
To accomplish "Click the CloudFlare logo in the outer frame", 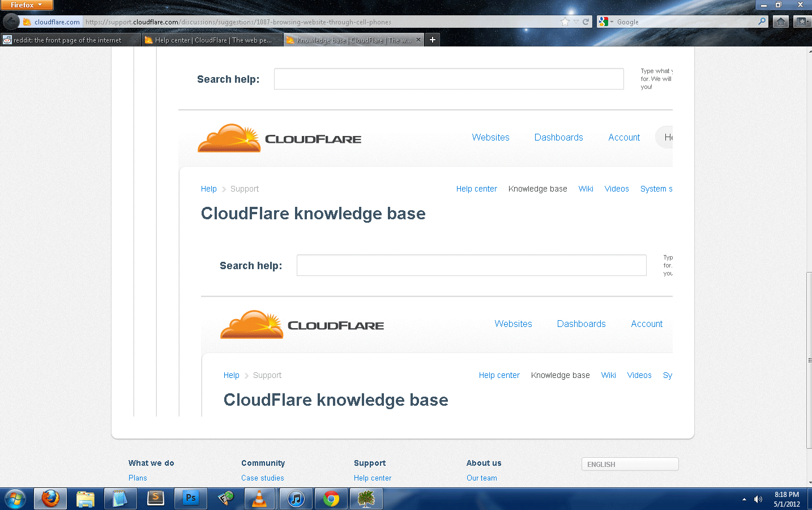I will tap(280, 138).
